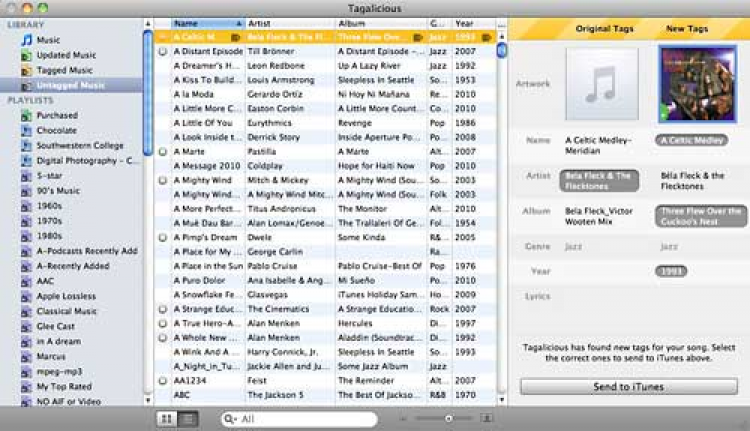Open the 1980s smart playlist icon

pos(27,236)
